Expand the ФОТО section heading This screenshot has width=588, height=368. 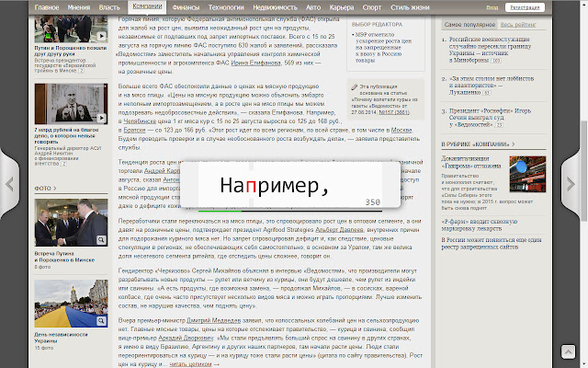45,189
